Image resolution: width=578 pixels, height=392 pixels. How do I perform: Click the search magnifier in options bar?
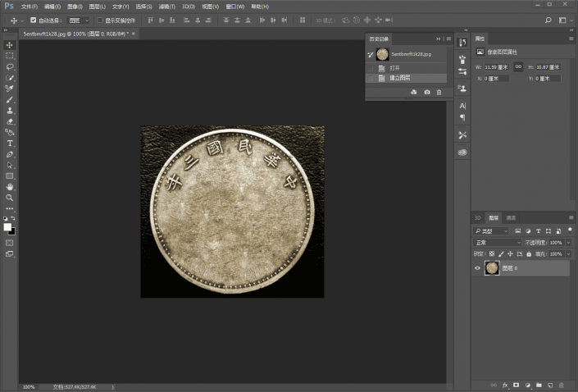548,21
